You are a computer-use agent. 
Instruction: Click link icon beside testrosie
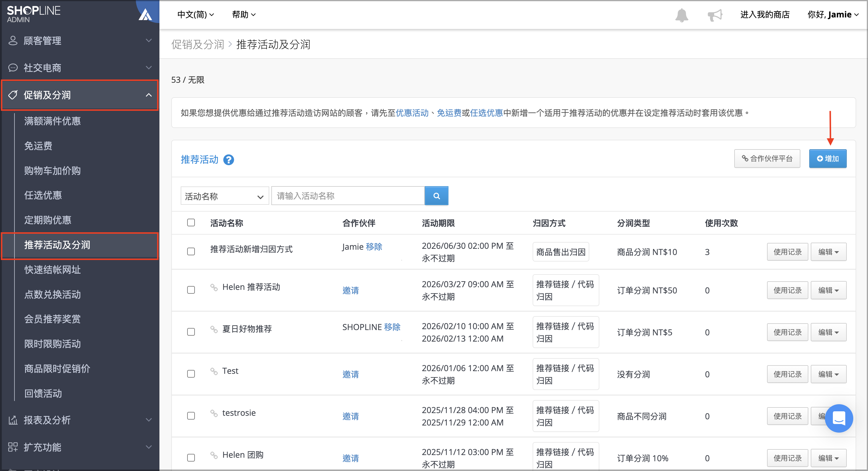coord(214,413)
